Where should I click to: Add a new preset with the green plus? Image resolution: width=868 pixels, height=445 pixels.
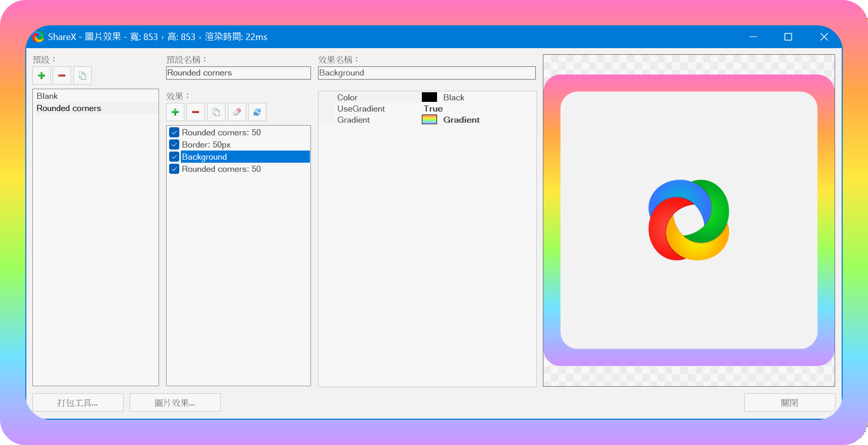[x=42, y=76]
